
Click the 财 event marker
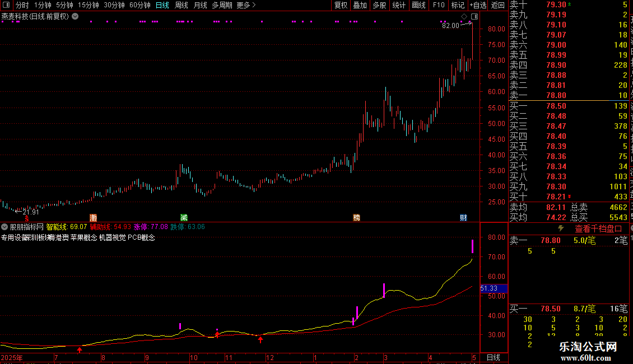(x=463, y=218)
